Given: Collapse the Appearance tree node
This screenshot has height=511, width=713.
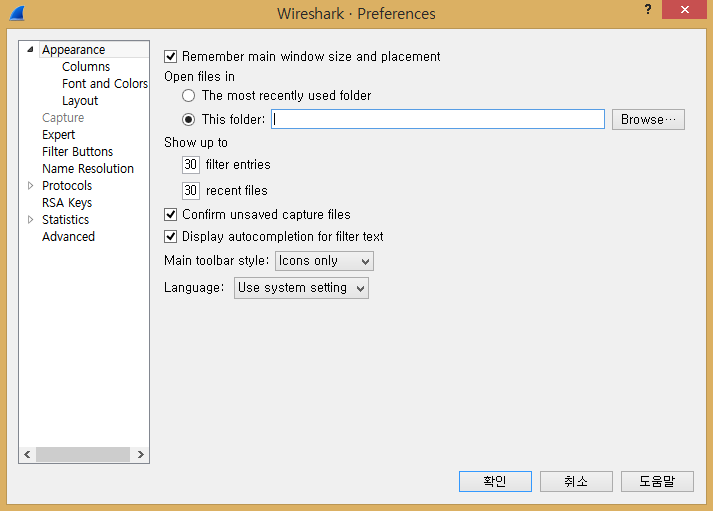Looking at the screenshot, I should pos(30,50).
